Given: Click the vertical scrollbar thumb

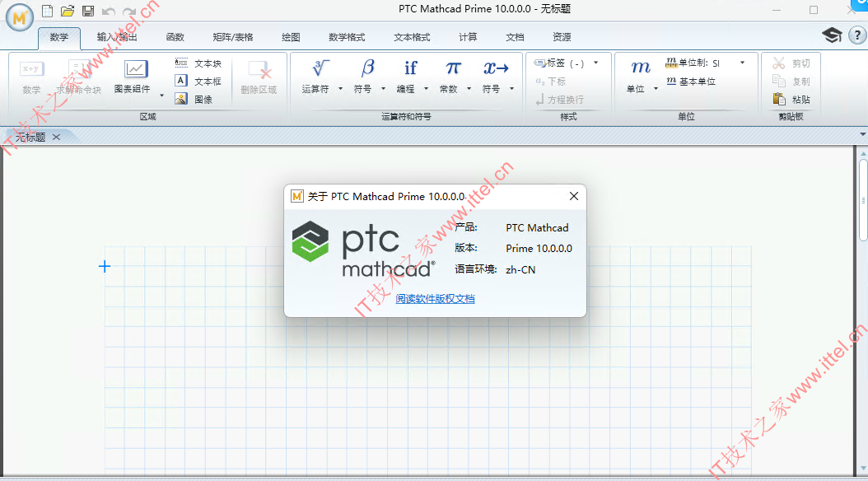Looking at the screenshot, I should (x=863, y=200).
